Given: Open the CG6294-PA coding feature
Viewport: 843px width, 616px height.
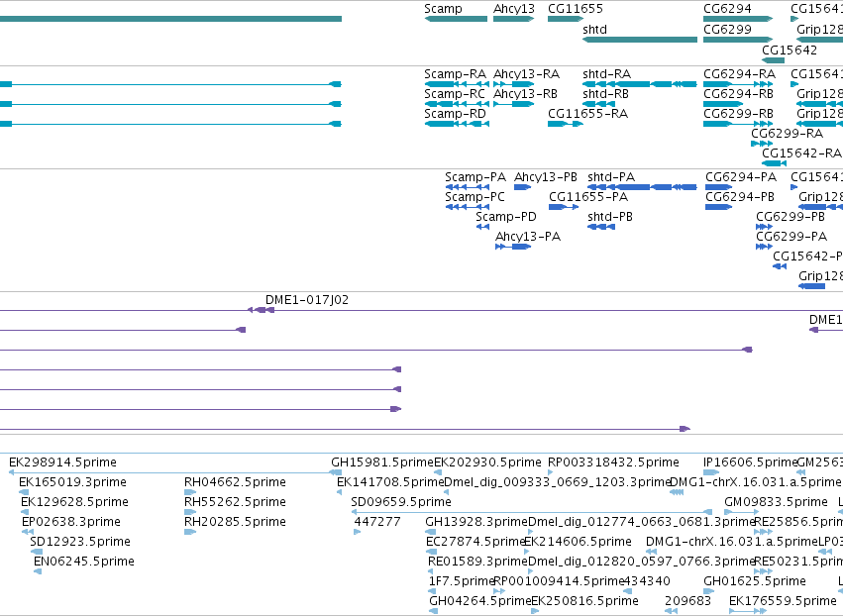Looking at the screenshot, I should 719,187.
